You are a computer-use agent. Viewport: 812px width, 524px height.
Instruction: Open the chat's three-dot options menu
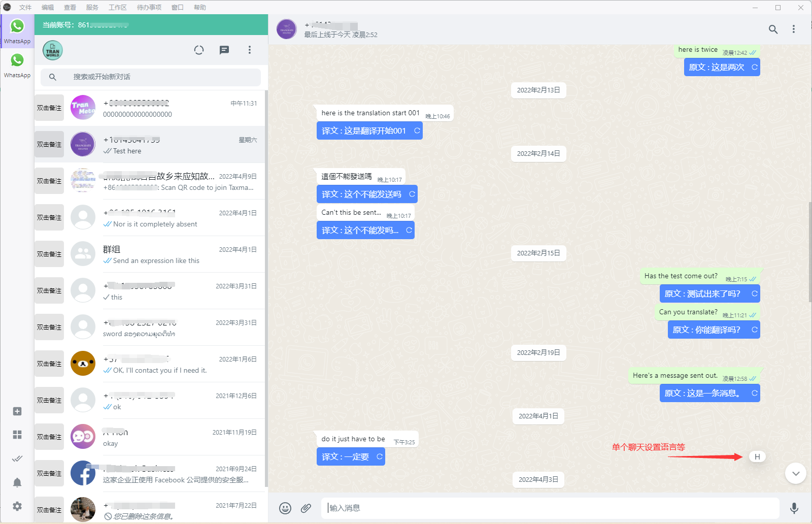(794, 29)
